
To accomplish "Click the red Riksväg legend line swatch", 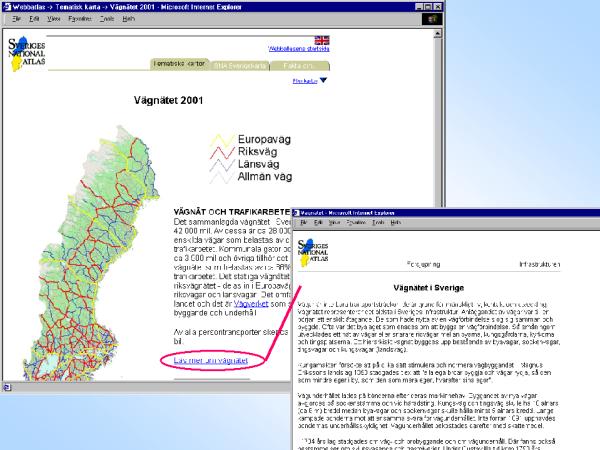I will (221, 152).
